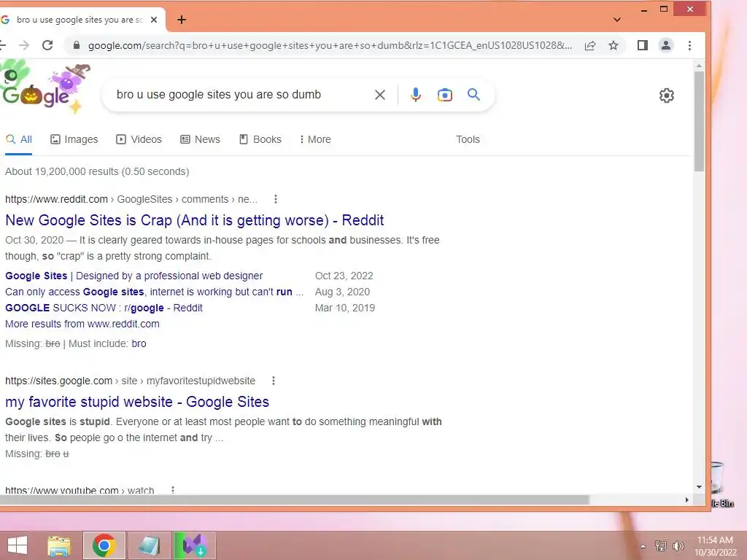The width and height of the screenshot is (747, 560).
Task: Switch to the News tab
Action: (200, 139)
